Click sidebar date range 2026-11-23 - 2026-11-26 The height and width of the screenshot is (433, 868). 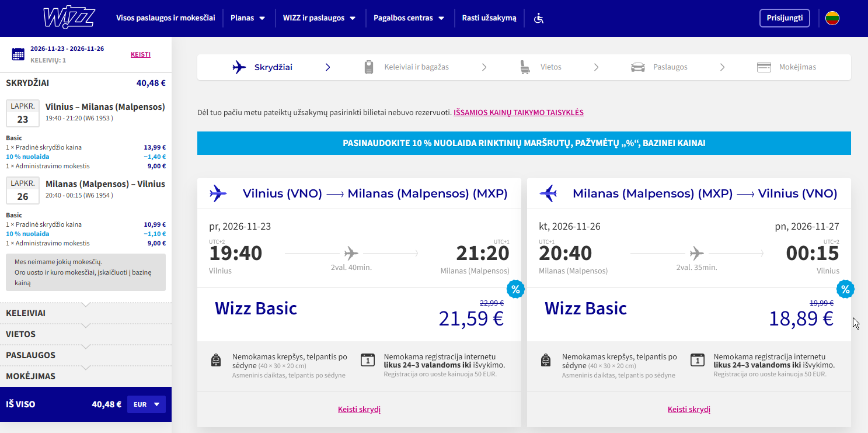tap(67, 49)
